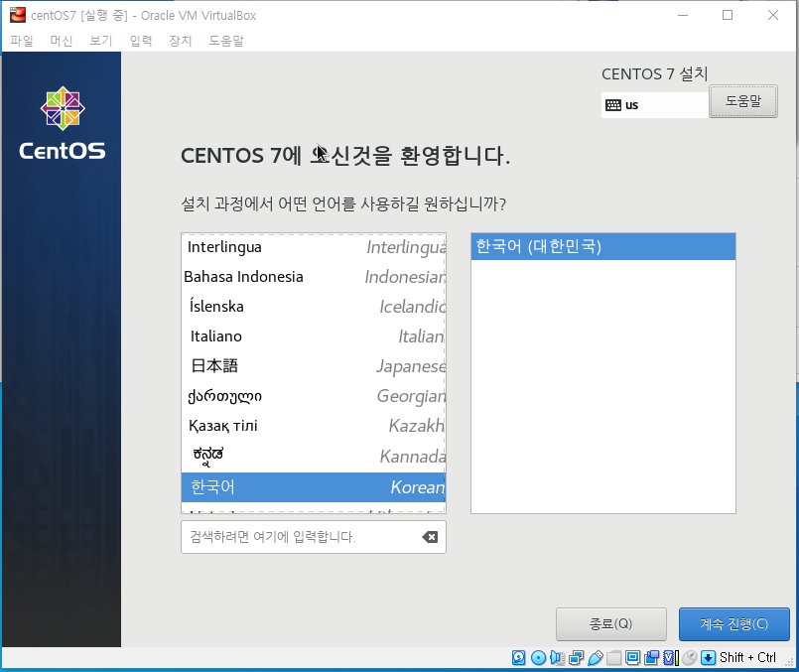Open the 입력 menu
799x672 pixels.
pyautogui.click(x=141, y=41)
